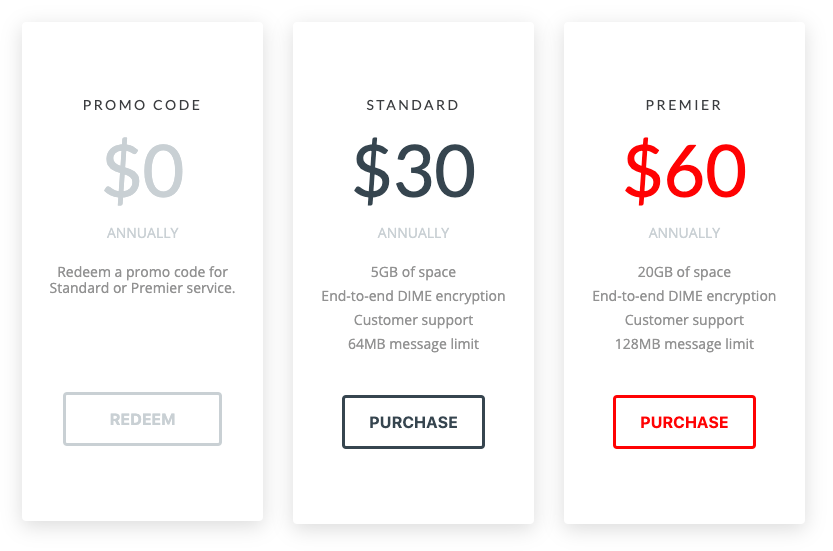Click the 20GB of space feature
This screenshot has width=833, height=551.
tap(684, 272)
